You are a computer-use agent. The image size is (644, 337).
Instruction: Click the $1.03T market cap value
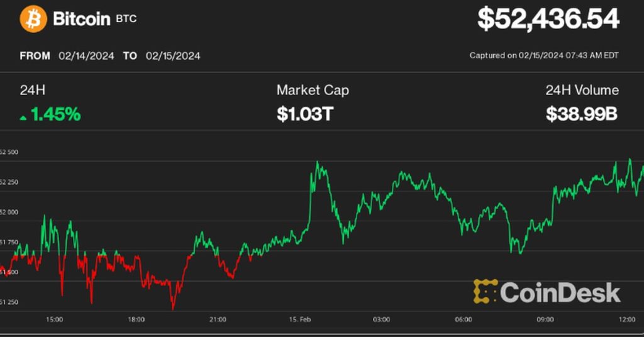tap(304, 114)
